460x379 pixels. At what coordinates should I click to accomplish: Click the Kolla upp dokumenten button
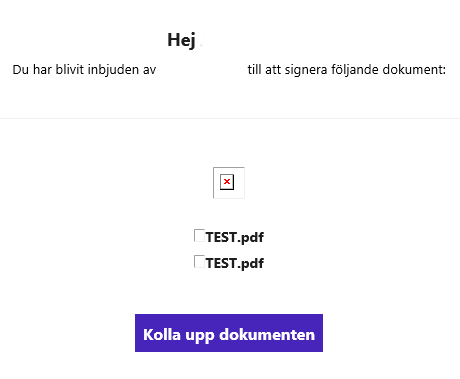tap(229, 333)
